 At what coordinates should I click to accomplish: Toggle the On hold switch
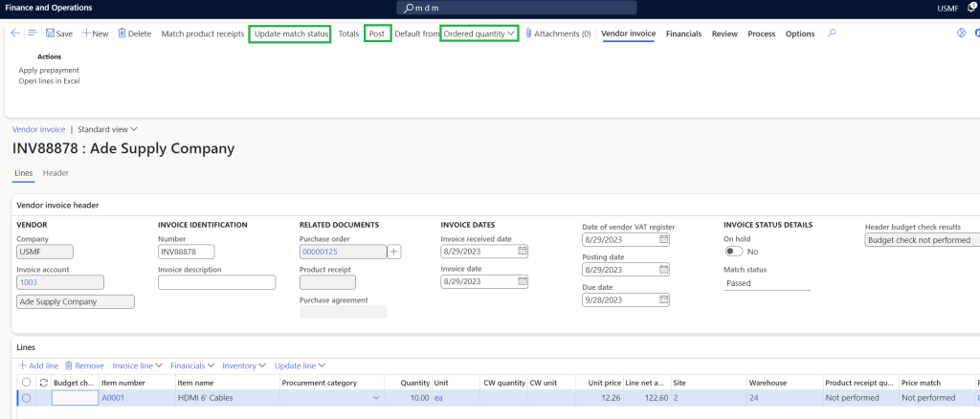(734, 252)
